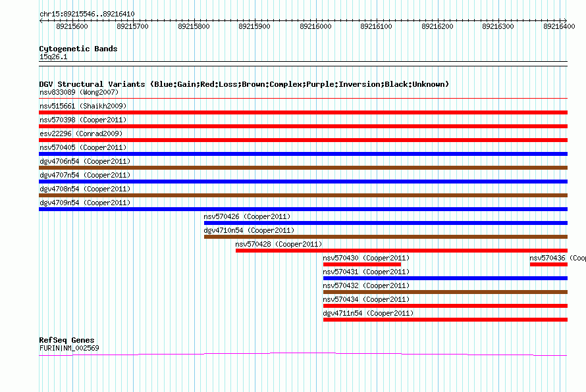Image resolution: width=586 pixels, height=392 pixels.
Task: Select the nsv570405 blue gain bar
Action: tap(303, 154)
